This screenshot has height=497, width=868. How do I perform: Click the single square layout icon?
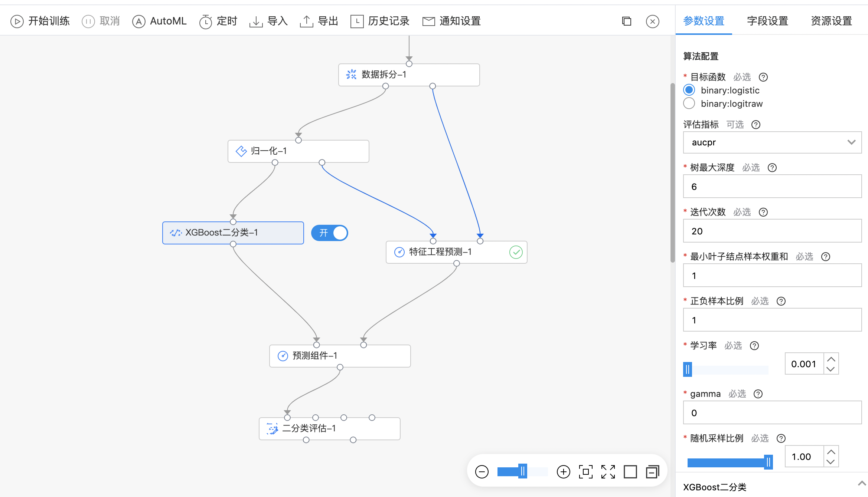[630, 472]
